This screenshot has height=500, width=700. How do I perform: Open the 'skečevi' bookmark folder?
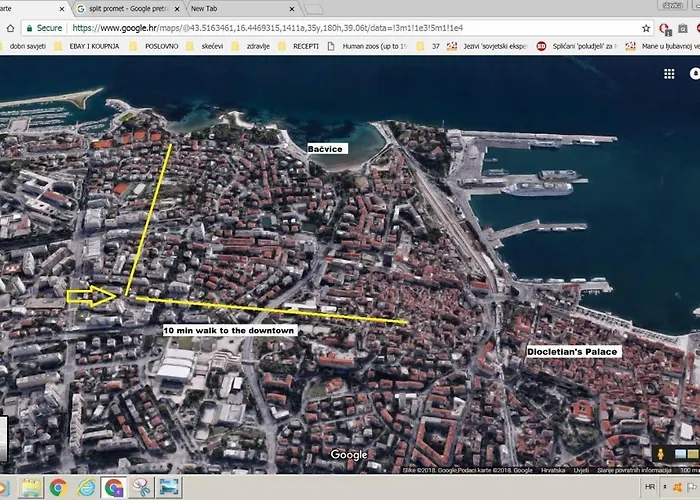point(205,46)
